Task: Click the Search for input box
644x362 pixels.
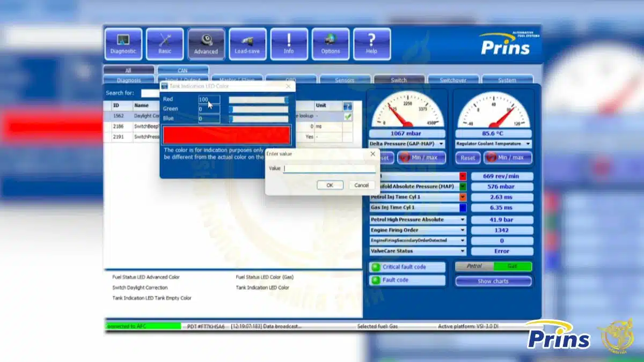Action: click(150, 93)
